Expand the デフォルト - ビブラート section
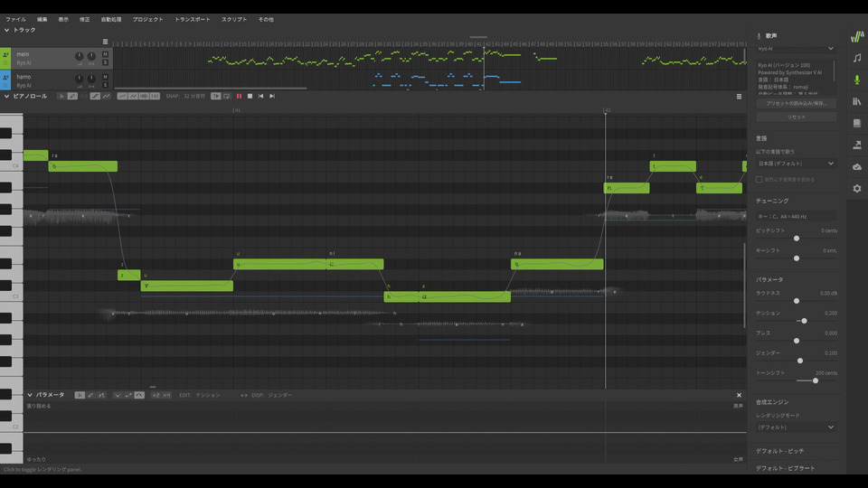The height and width of the screenshot is (488, 868). tap(786, 468)
